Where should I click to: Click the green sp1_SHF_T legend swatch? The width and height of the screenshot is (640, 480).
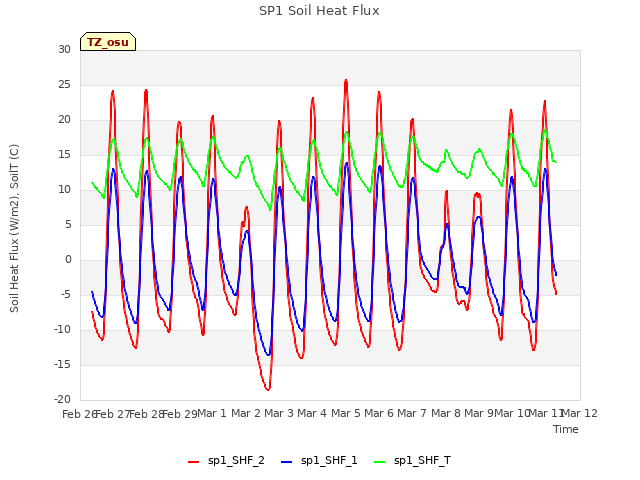380,462
